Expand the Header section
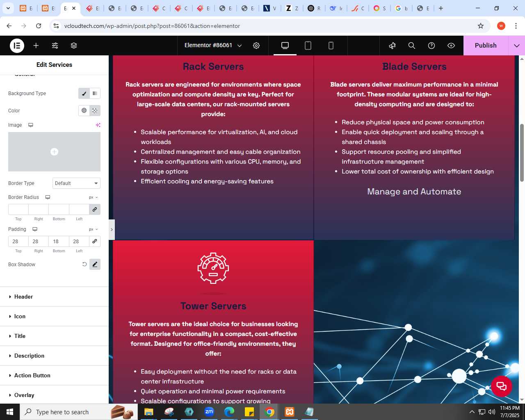525x420 pixels. (x=54, y=297)
